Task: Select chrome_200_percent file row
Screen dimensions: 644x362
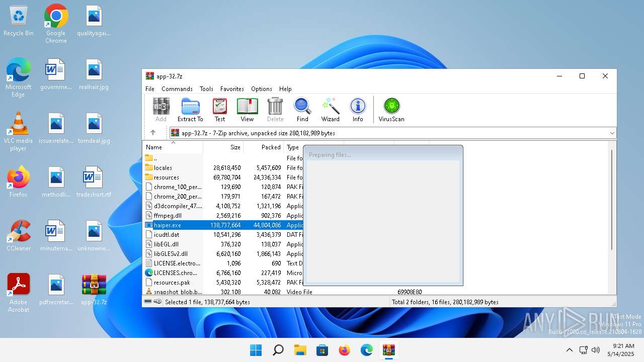Action: pos(223,197)
